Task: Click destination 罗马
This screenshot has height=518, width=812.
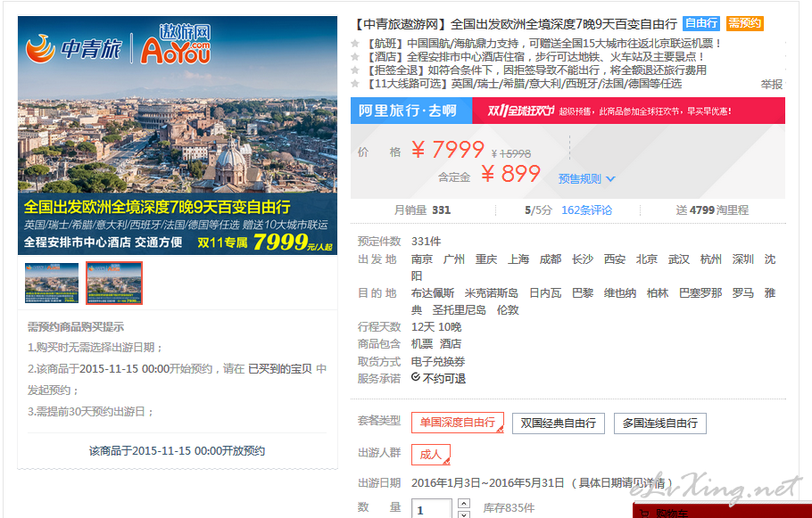Action: 743,293
